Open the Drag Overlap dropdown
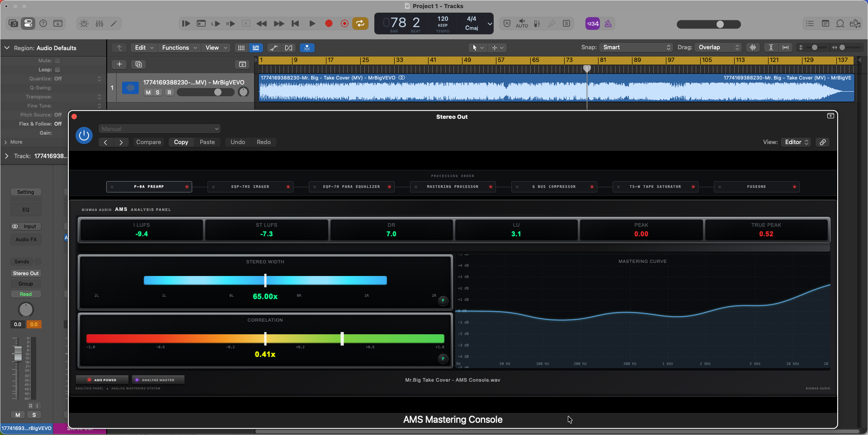 (718, 47)
